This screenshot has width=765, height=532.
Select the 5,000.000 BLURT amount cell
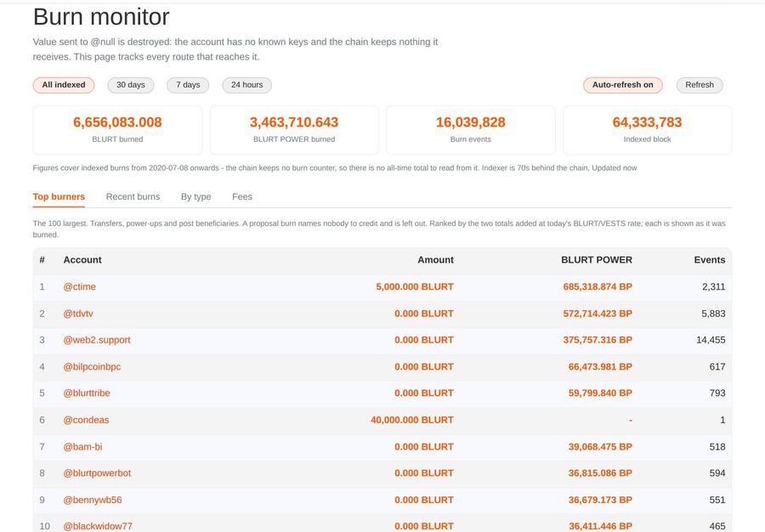pos(415,286)
